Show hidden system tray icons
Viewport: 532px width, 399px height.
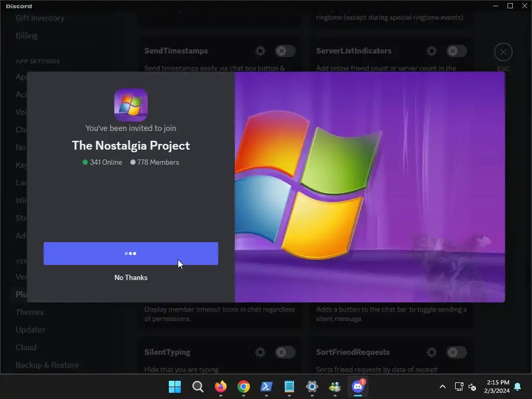pos(443,387)
